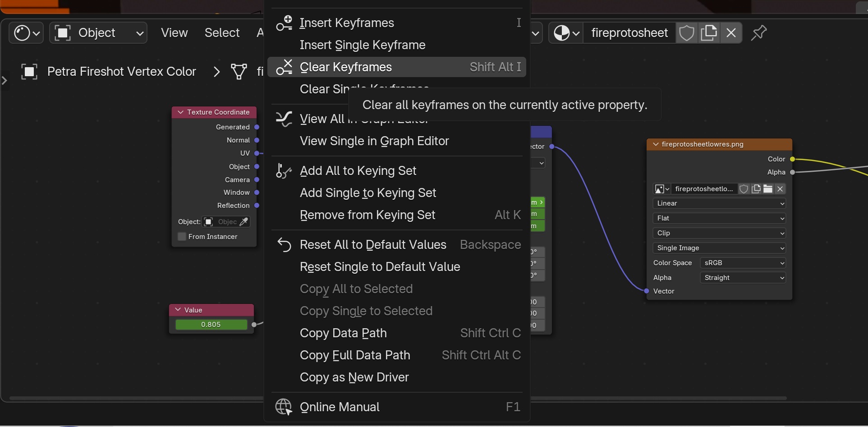This screenshot has height=427, width=868.
Task: Open the Straight Alpha mode dropdown
Action: 743,278
